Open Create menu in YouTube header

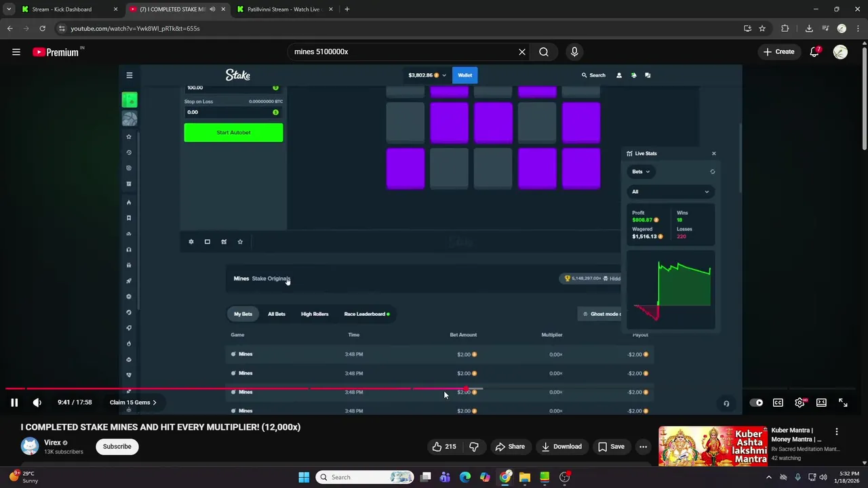click(x=779, y=52)
